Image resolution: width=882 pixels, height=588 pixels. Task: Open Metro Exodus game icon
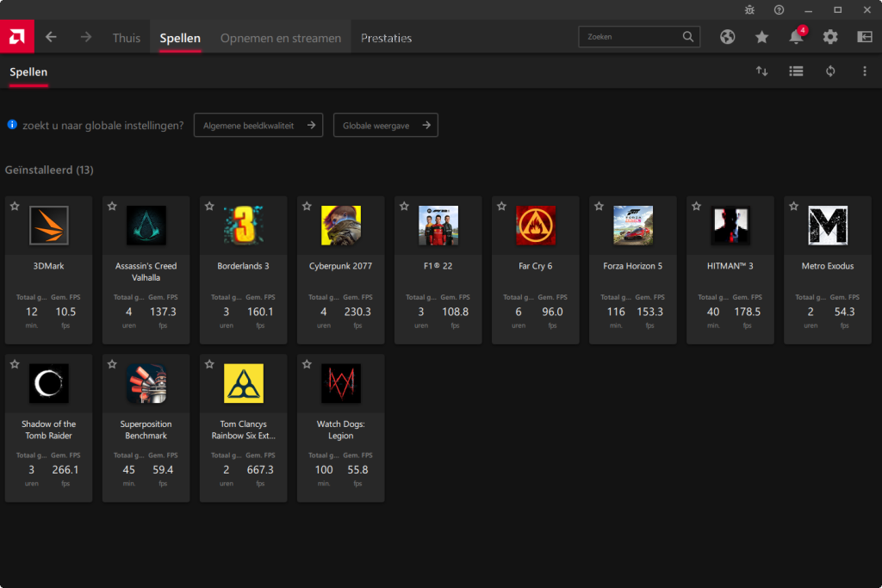828,226
